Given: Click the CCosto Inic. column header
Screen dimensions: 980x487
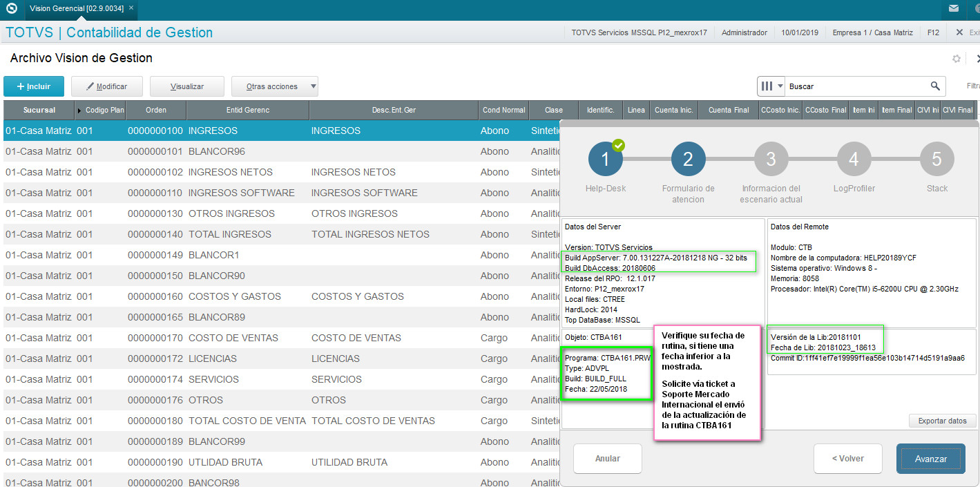Looking at the screenshot, I should [780, 111].
